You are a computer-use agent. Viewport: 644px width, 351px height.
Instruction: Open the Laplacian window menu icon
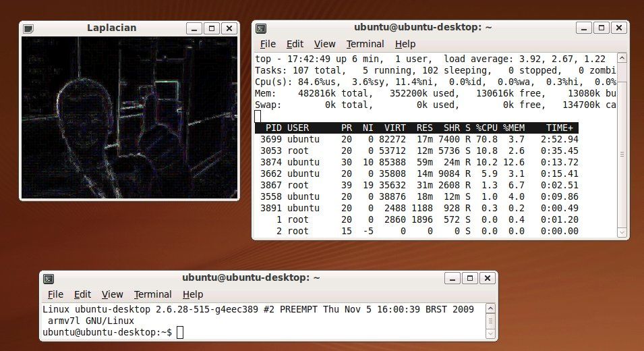pos(28,29)
